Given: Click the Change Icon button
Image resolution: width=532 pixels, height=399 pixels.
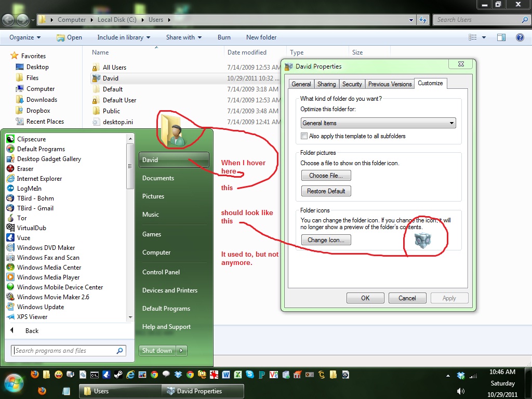Looking at the screenshot, I should tap(326, 240).
